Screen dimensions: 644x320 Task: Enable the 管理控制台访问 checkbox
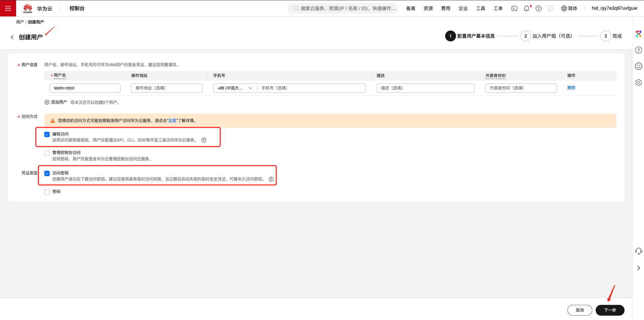47,153
